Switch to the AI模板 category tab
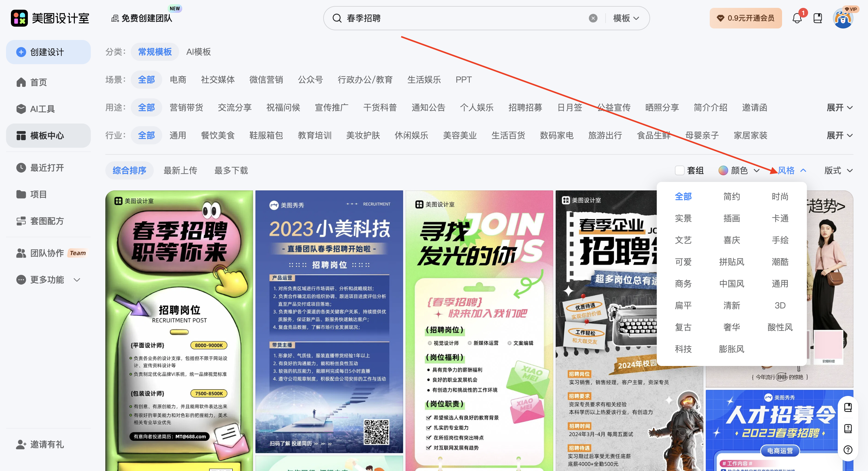Image resolution: width=868 pixels, height=471 pixels. (199, 51)
